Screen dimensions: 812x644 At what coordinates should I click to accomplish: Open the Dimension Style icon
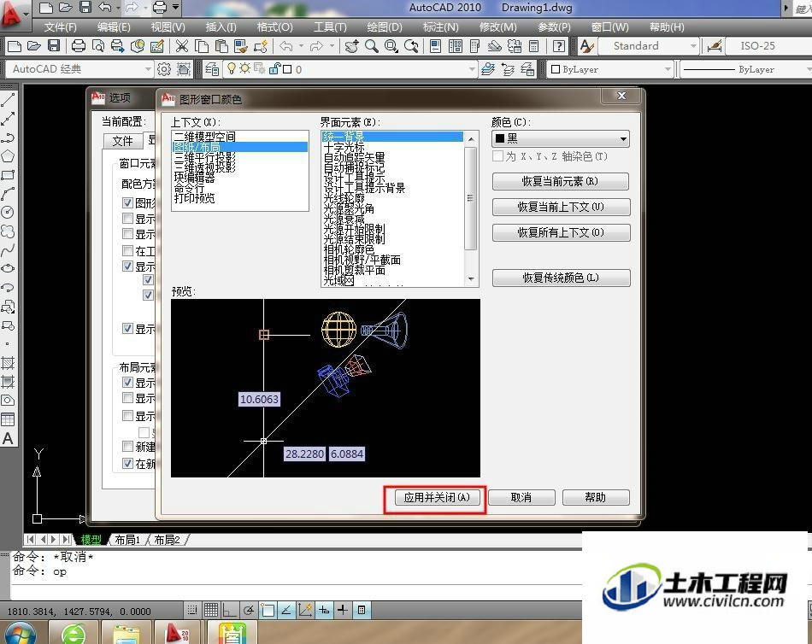click(715, 46)
